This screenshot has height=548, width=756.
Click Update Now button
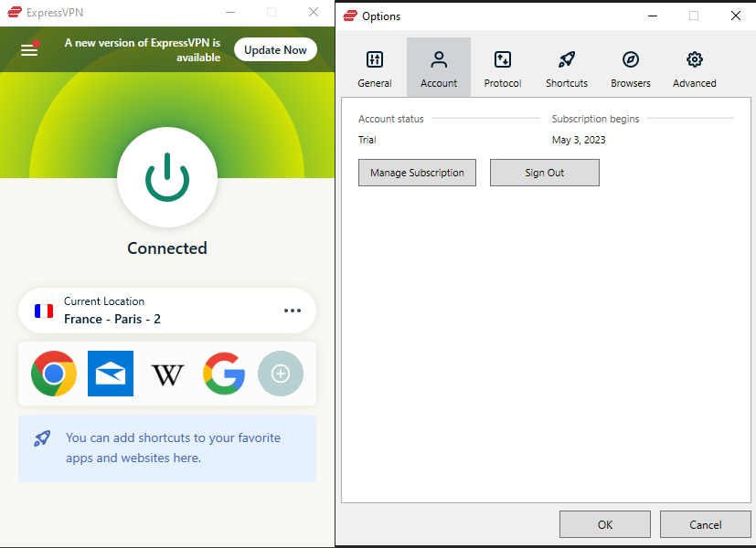pyautogui.click(x=275, y=49)
